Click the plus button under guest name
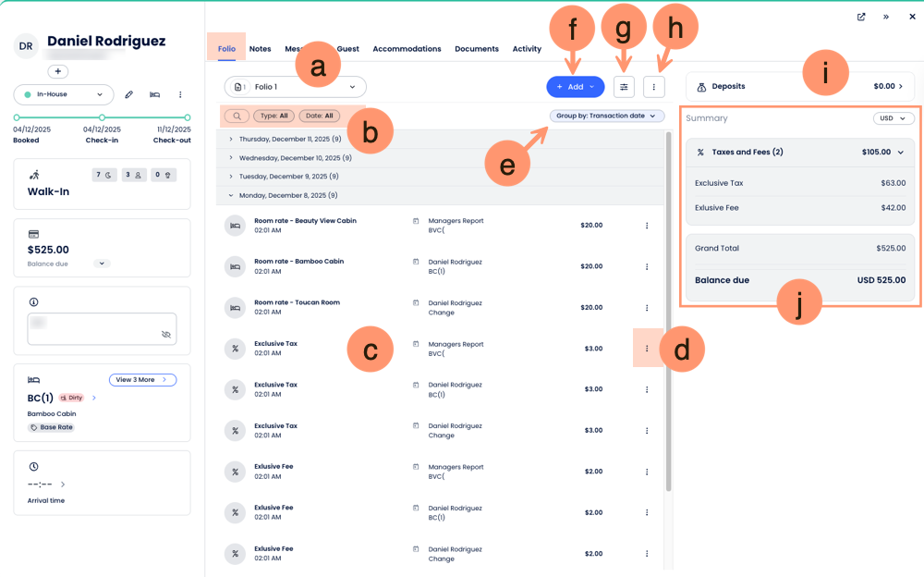This screenshot has width=924, height=577. pos(58,71)
